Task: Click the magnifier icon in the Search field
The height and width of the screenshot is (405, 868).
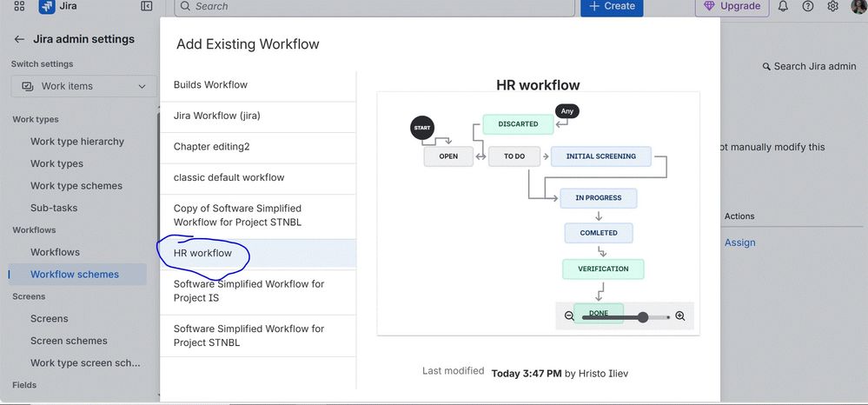Action: [x=185, y=7]
